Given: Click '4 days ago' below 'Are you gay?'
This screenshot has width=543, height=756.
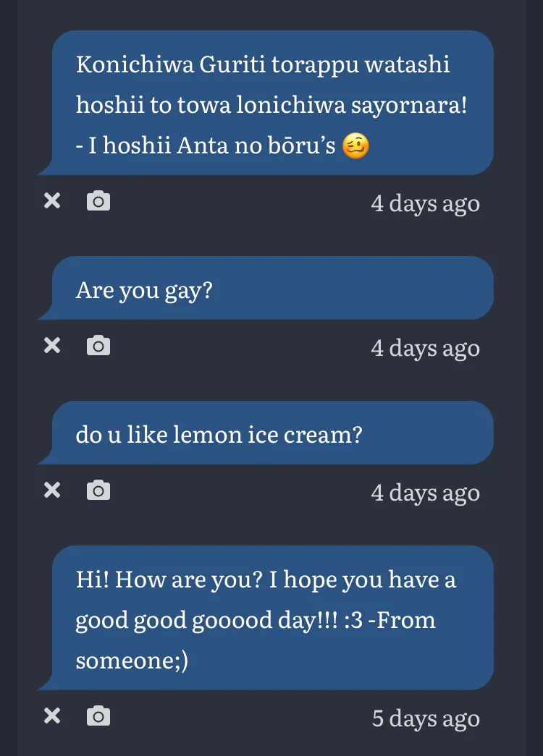Looking at the screenshot, I should 425,348.
